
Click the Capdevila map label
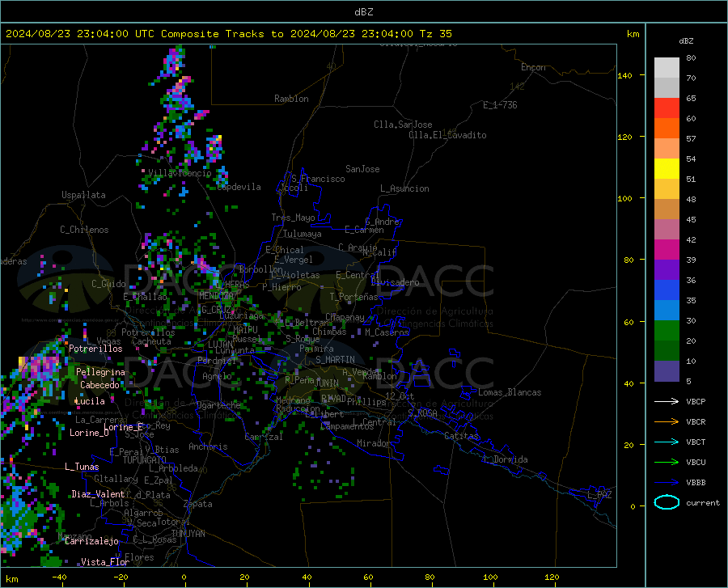[239, 187]
